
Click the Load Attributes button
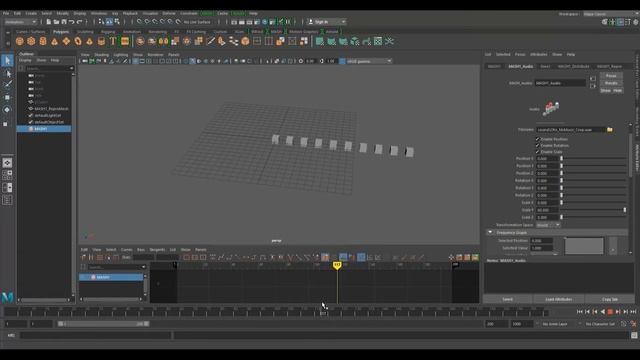pos(558,299)
